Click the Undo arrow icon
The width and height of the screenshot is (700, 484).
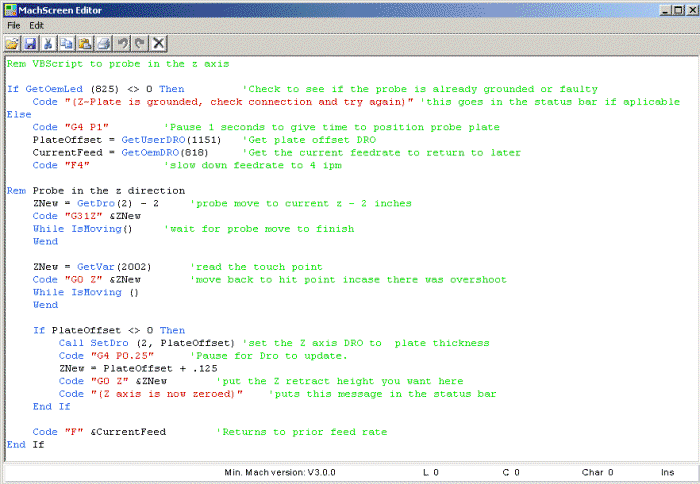click(x=122, y=43)
